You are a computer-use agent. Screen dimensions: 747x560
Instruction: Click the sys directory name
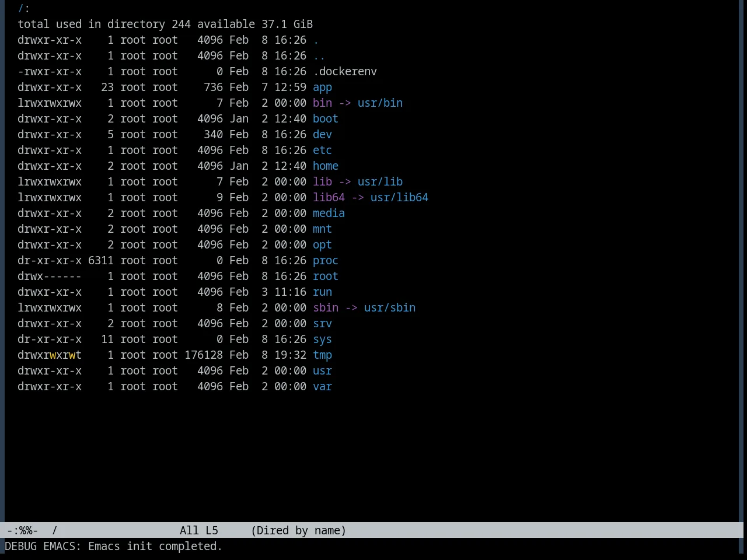(x=322, y=339)
